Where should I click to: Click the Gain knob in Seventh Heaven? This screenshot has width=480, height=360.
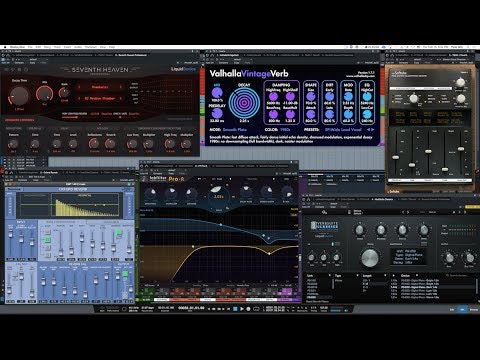[64, 93]
